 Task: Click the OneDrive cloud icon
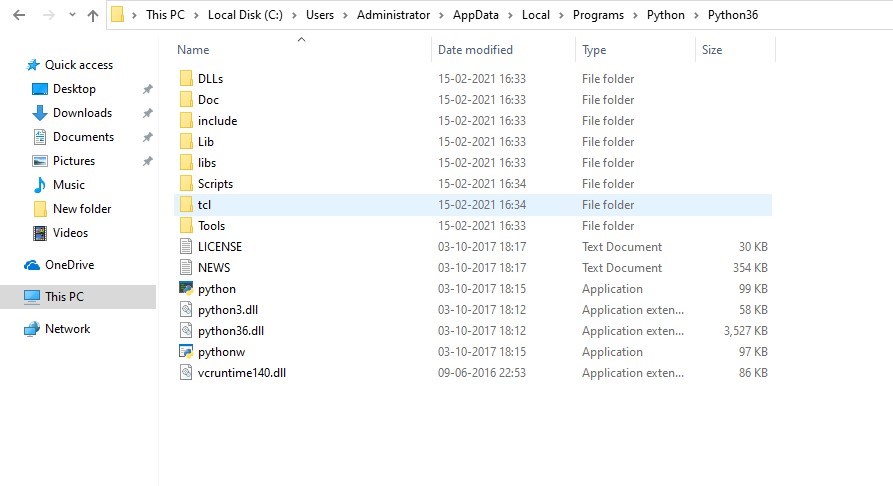tap(32, 265)
